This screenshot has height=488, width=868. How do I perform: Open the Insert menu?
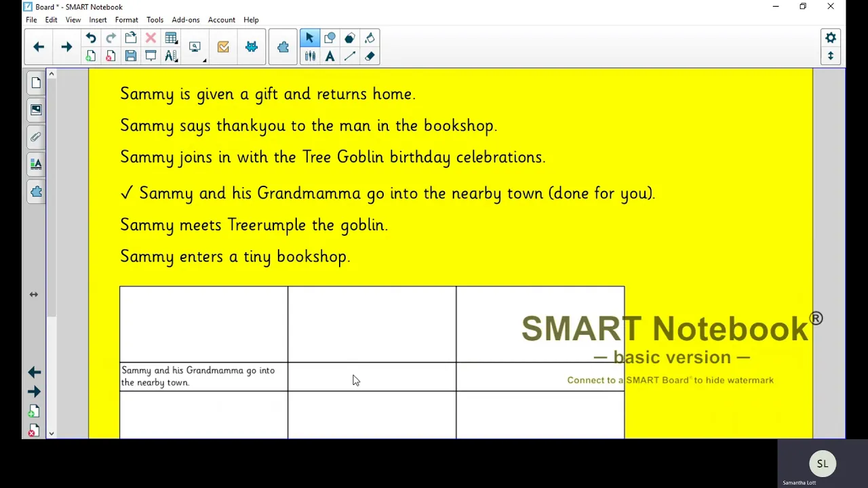pos(98,20)
